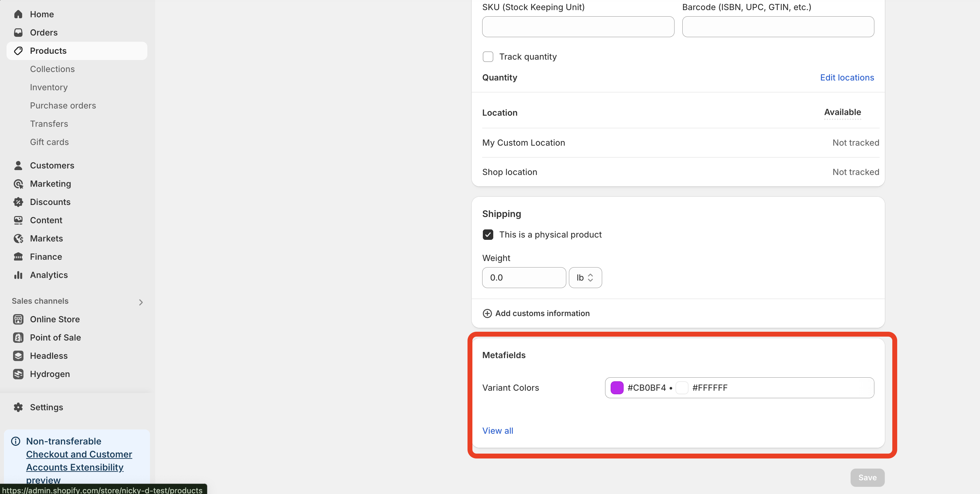980x494 pixels.
Task: Go to Inventory submenu
Action: 49,87
